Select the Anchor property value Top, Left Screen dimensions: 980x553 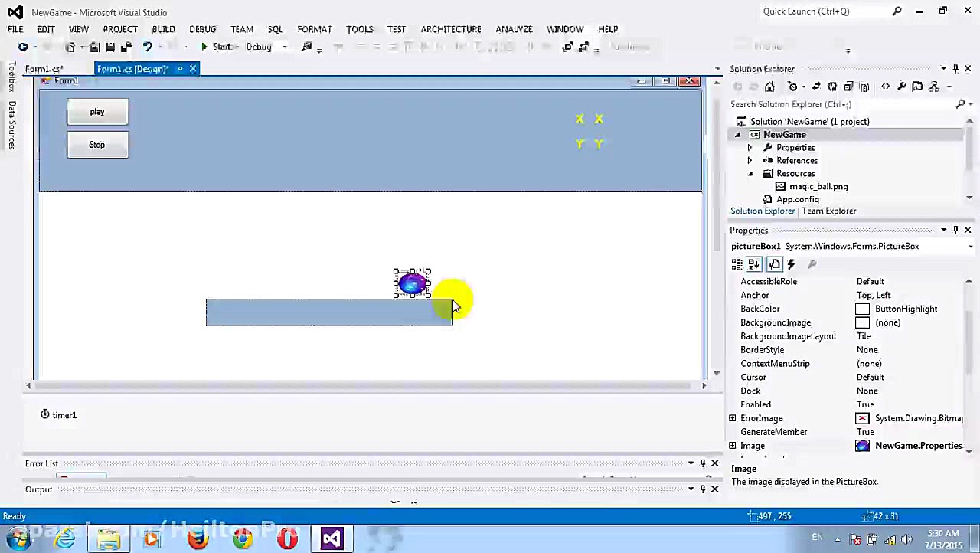(873, 295)
